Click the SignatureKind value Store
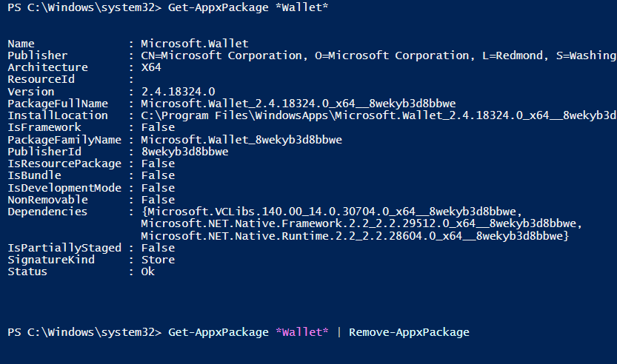This screenshot has width=617, height=364. [x=158, y=260]
